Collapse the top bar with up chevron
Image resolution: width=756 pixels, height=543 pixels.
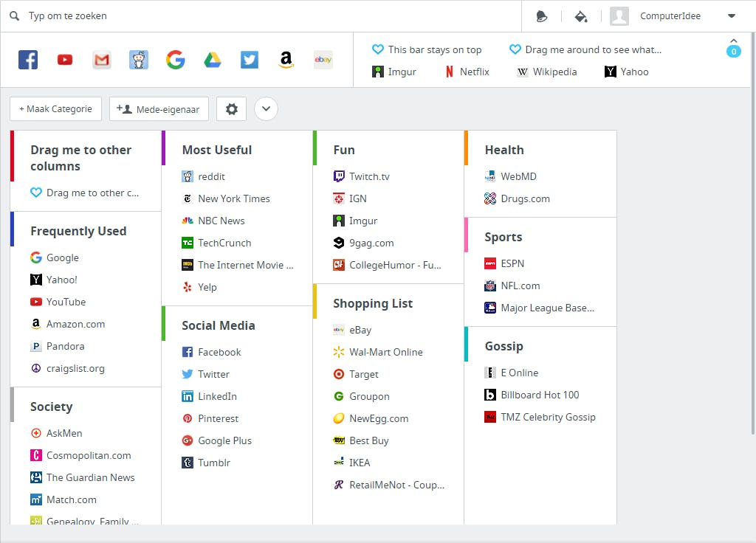pos(734,41)
